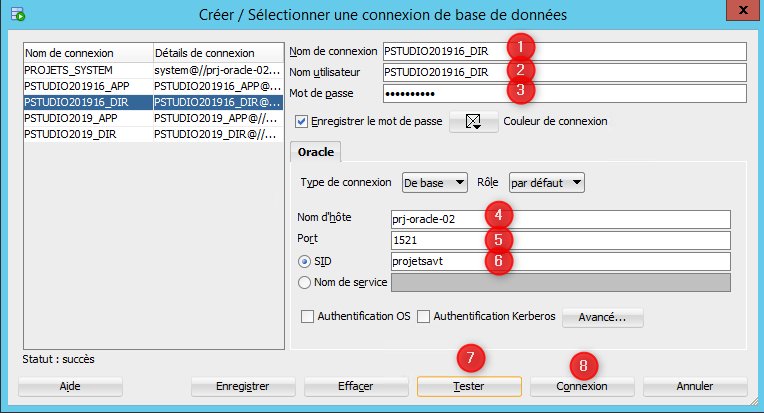This screenshot has width=764, height=413.
Task: Select PSTUDIO2019_APP connection row
Action: (87, 117)
